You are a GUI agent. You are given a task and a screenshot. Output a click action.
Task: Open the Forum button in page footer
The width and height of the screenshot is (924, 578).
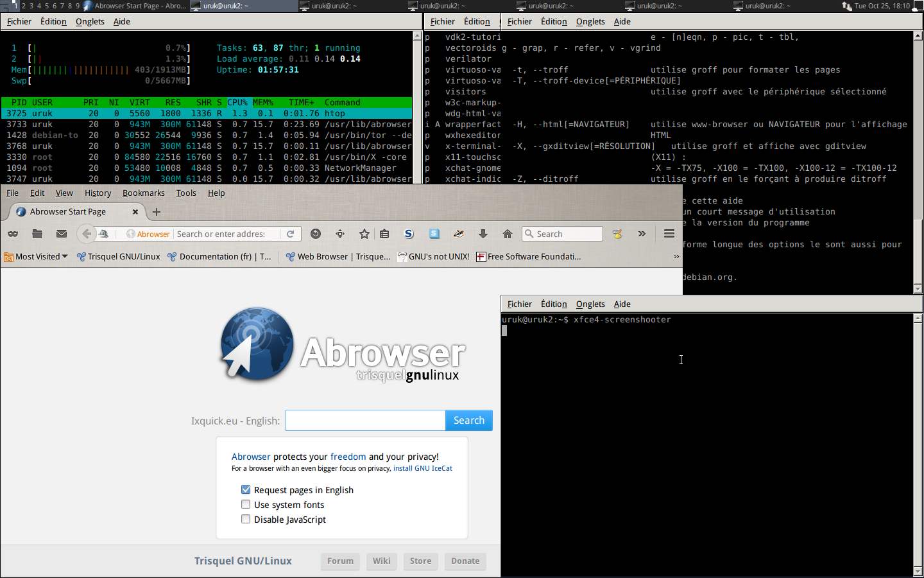coord(340,561)
